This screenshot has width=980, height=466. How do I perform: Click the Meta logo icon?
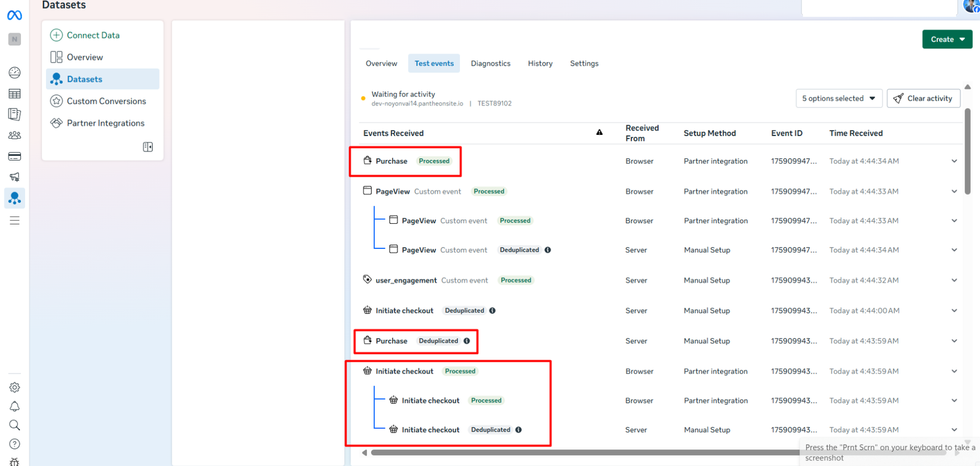[x=15, y=15]
